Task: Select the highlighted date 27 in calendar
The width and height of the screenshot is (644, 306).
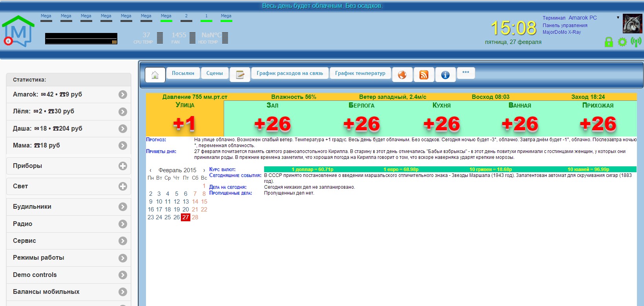Action: [186, 217]
